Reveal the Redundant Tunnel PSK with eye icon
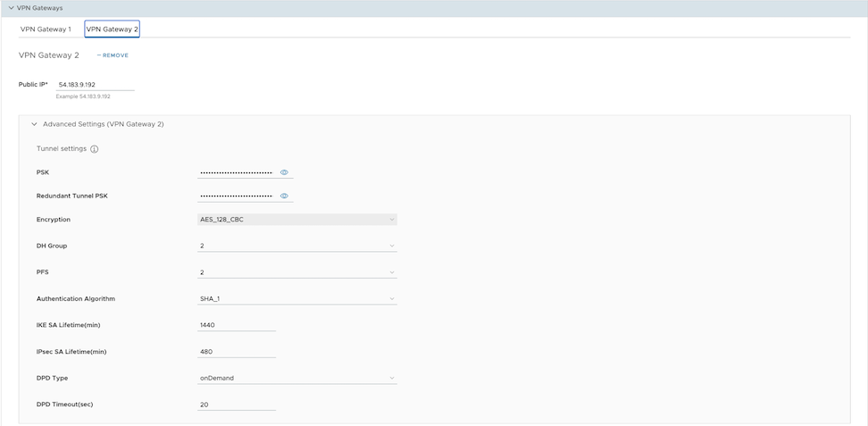The width and height of the screenshot is (868, 426). [x=284, y=196]
